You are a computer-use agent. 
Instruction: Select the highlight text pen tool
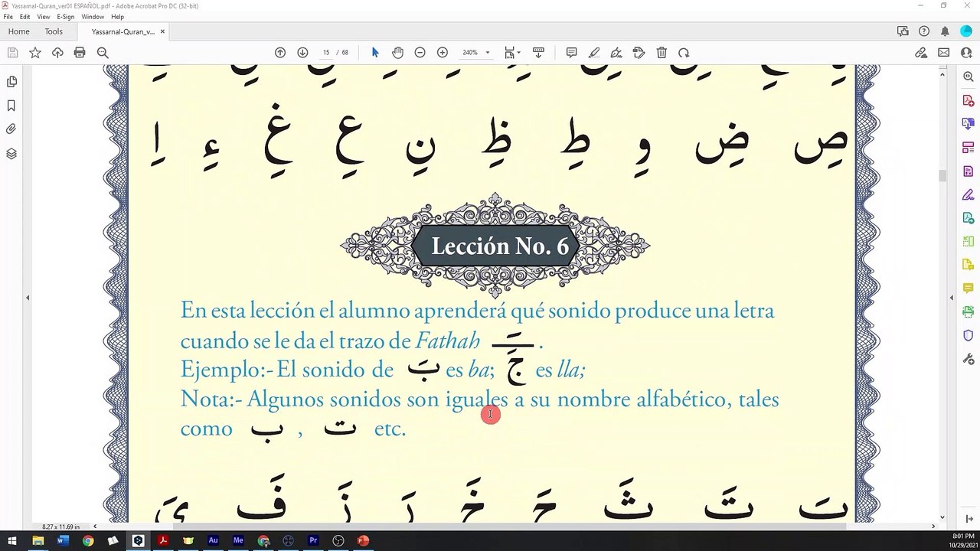(594, 53)
